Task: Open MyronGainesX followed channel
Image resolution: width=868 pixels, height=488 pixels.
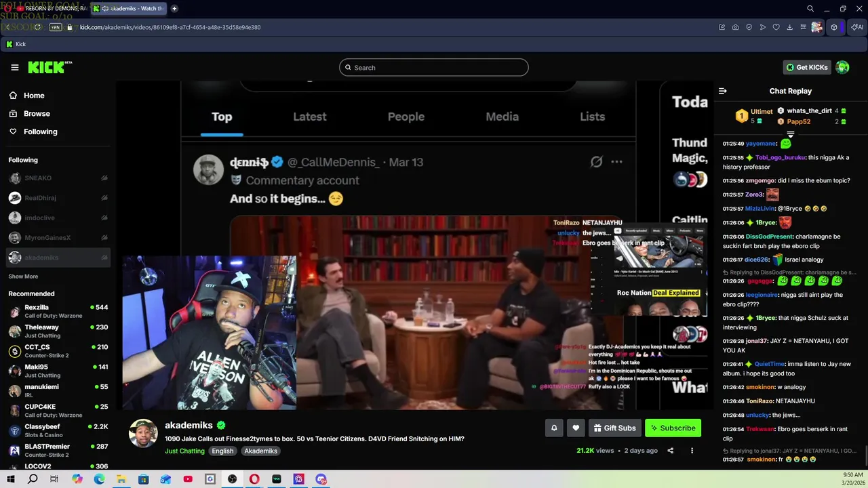Action: pyautogui.click(x=58, y=237)
